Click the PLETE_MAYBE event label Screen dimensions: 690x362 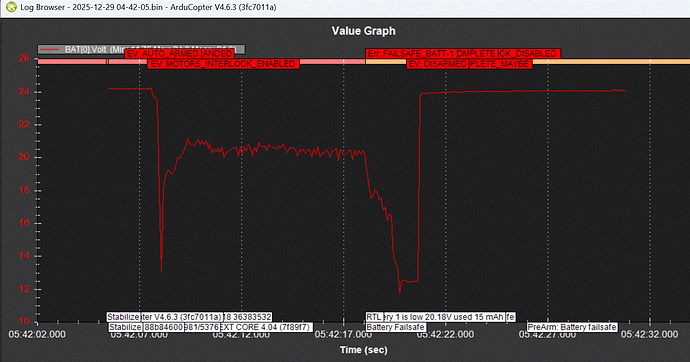click(x=500, y=64)
